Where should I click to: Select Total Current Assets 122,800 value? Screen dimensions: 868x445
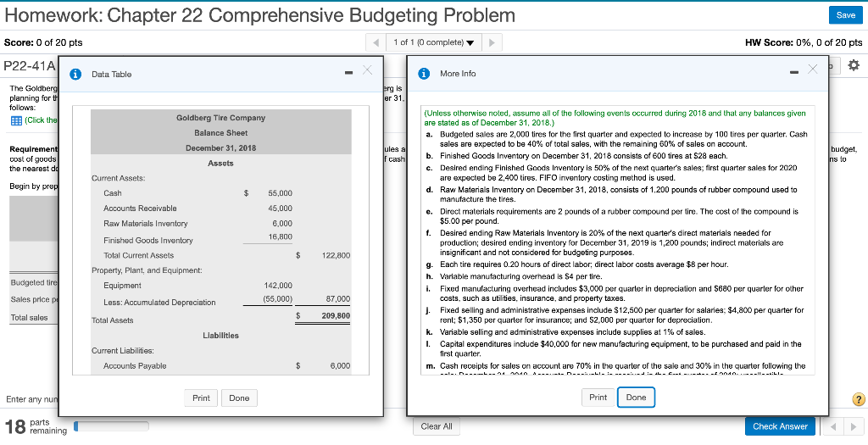pos(336,256)
